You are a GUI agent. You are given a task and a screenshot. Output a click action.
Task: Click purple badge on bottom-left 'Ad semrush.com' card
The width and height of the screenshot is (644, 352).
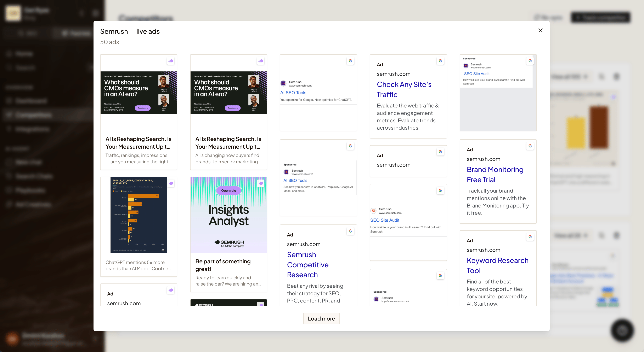170,290
